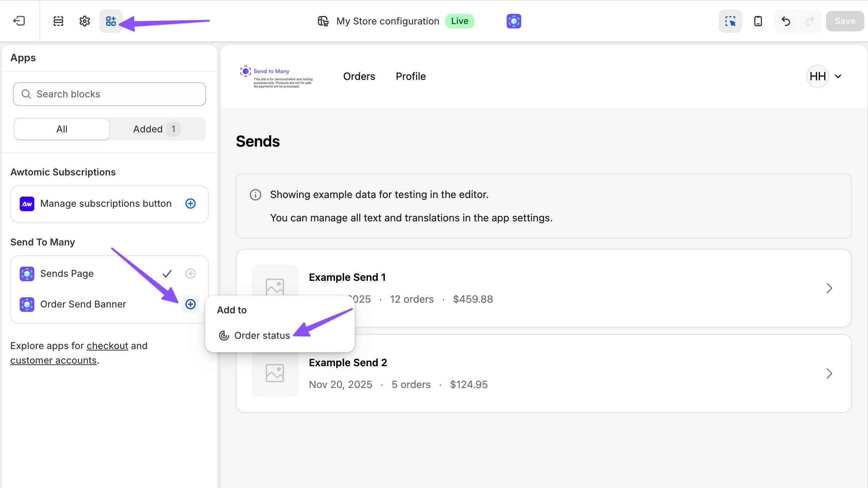Image resolution: width=868 pixels, height=488 pixels.
Task: Open the HH account dropdown
Action: point(824,76)
